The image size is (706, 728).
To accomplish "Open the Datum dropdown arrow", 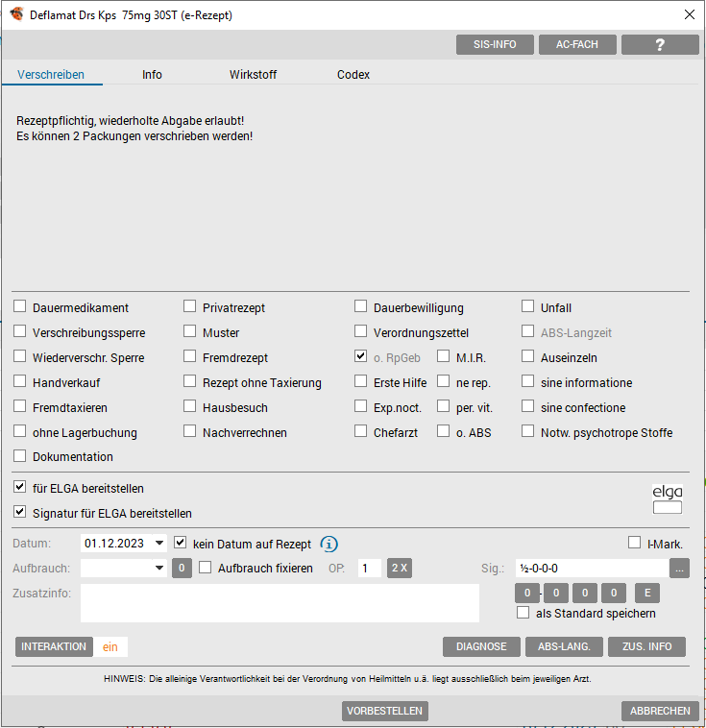I will pyautogui.click(x=159, y=544).
